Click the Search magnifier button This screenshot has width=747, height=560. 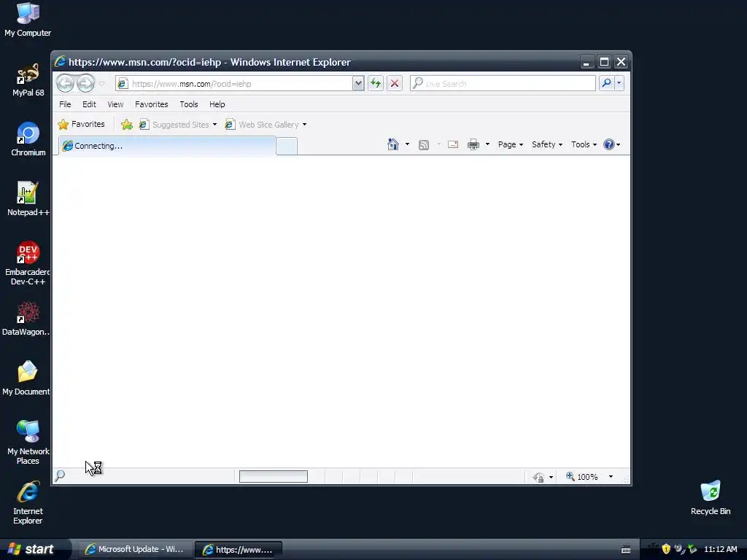coord(606,83)
